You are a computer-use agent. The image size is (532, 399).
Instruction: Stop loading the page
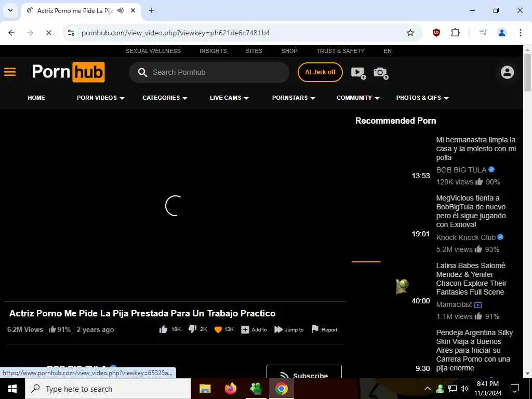[x=48, y=33]
